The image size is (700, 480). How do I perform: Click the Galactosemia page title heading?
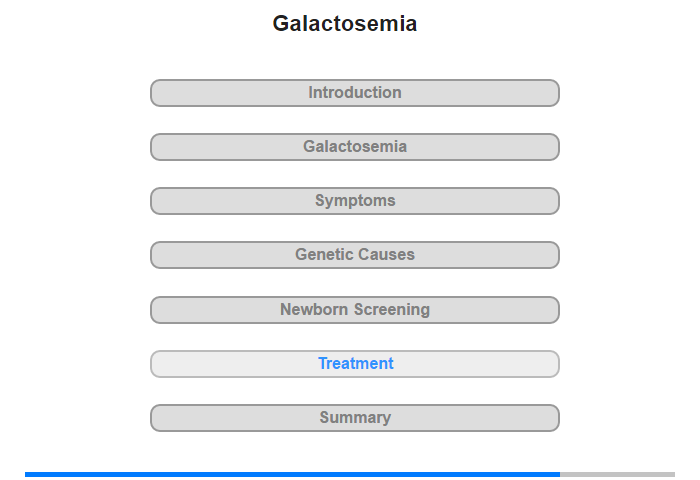345,24
